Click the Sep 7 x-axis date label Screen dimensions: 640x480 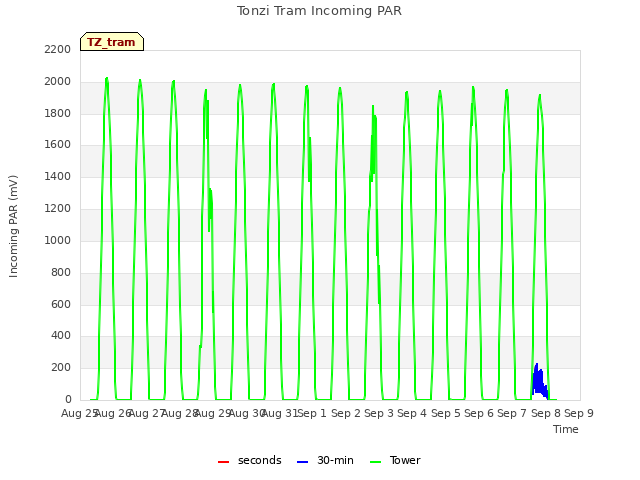(x=512, y=413)
